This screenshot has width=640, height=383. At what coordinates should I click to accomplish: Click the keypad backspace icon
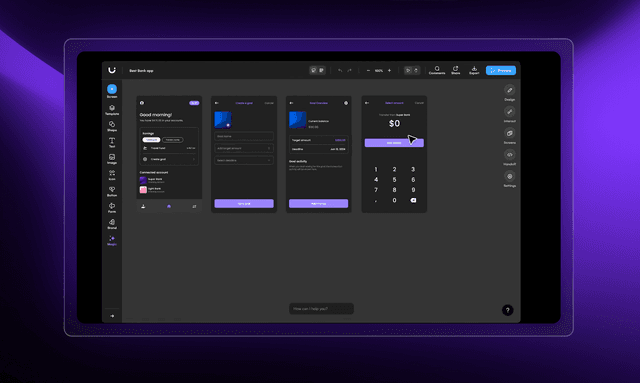point(413,200)
